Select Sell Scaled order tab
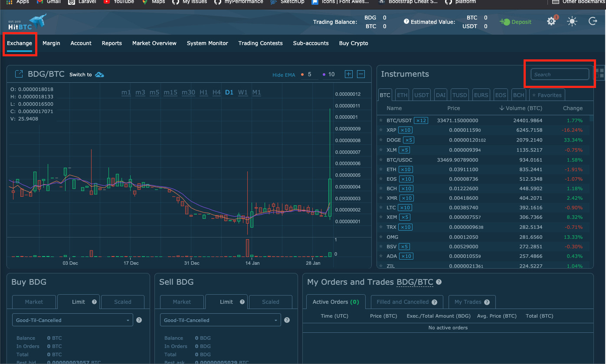 (271, 302)
